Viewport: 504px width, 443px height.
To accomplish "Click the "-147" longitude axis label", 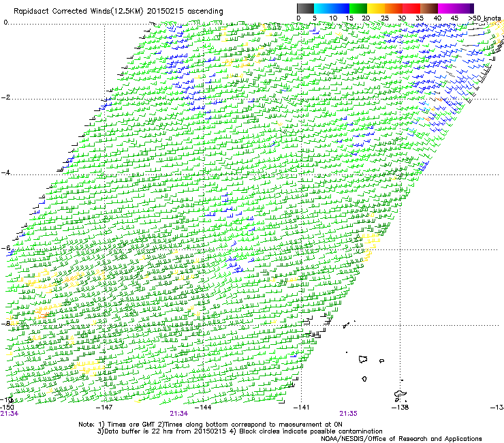I will [x=104, y=408].
